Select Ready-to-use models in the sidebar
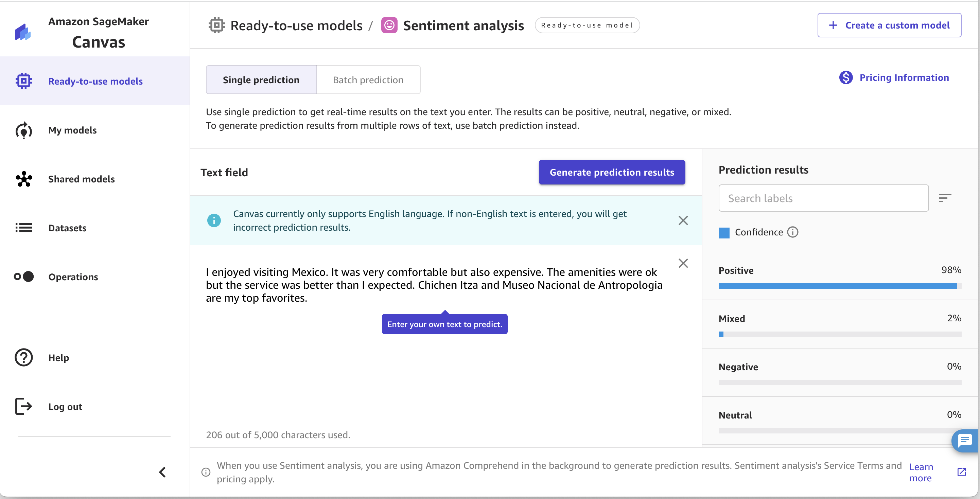The height and width of the screenshot is (499, 980). tap(95, 81)
